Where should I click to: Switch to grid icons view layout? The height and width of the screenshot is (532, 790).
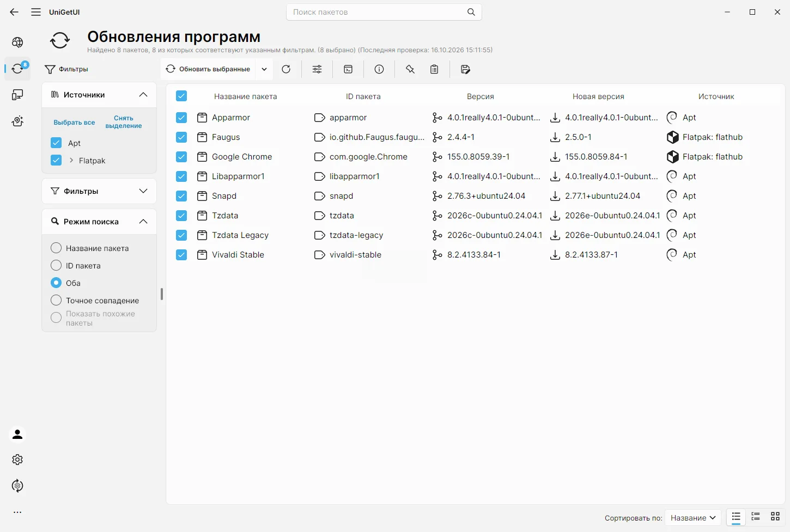775,517
